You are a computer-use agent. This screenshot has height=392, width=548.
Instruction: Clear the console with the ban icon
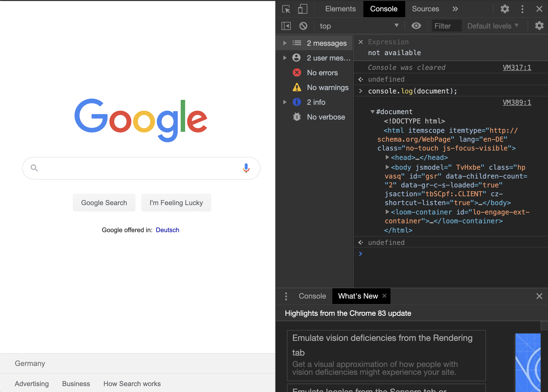(303, 26)
